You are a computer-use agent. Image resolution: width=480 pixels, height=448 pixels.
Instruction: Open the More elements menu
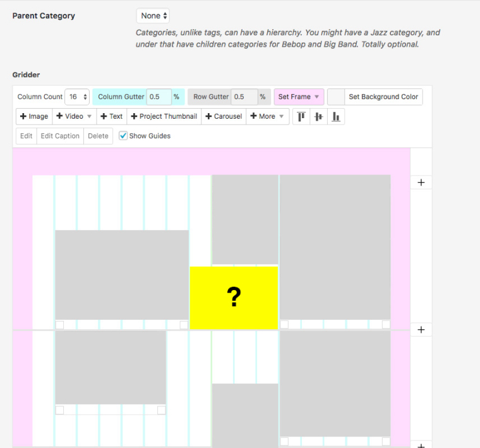coord(268,116)
